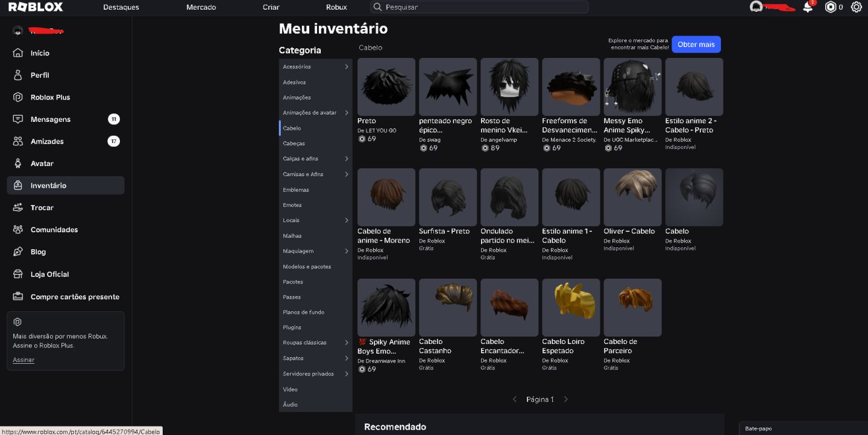
Task: Go to previous inventory page arrow
Action: pos(515,399)
